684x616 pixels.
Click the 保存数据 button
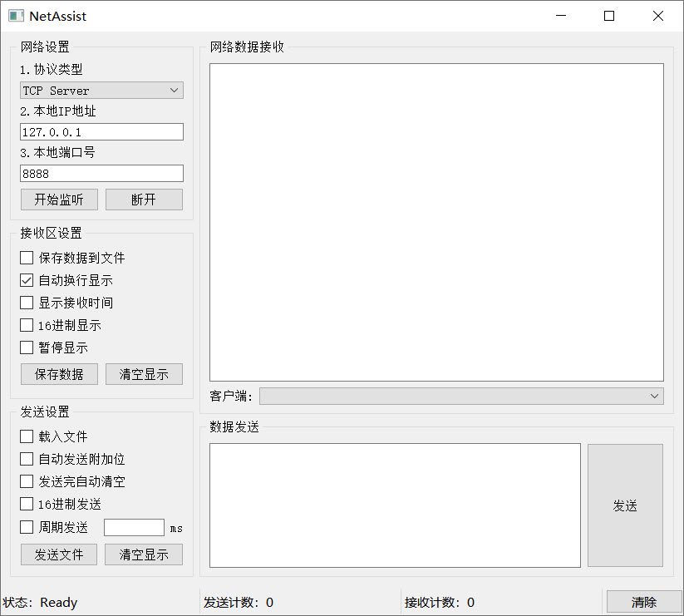[59, 374]
